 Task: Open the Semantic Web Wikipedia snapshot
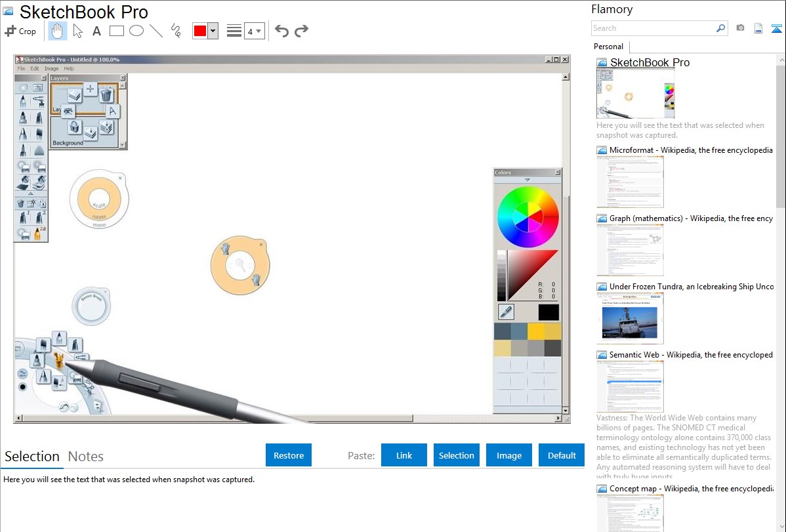691,354
